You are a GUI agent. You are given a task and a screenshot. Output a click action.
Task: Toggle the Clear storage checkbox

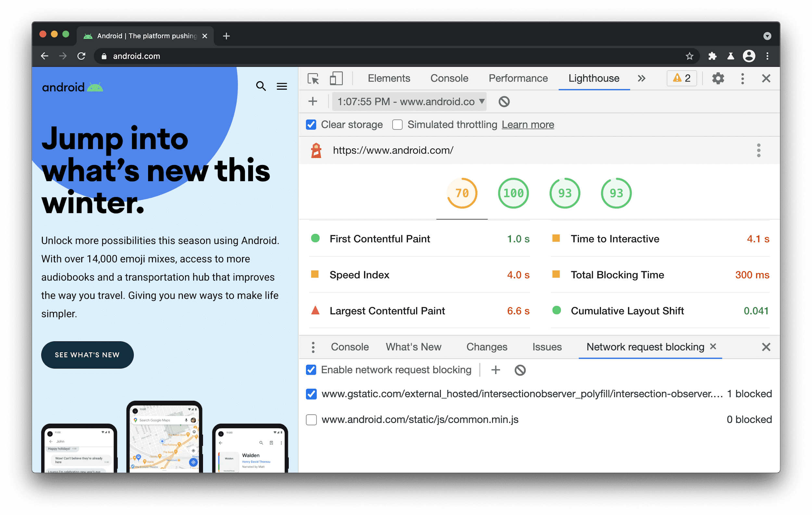pos(311,125)
